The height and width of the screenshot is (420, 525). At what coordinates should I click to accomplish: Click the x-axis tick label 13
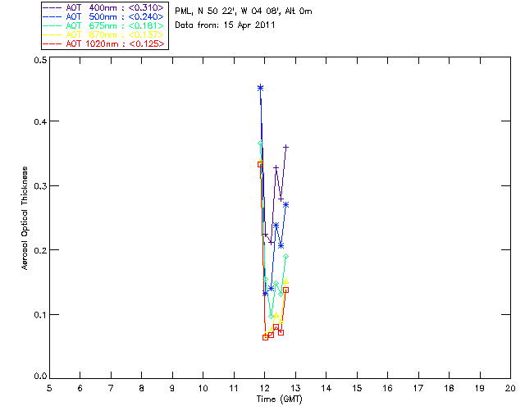(x=295, y=389)
